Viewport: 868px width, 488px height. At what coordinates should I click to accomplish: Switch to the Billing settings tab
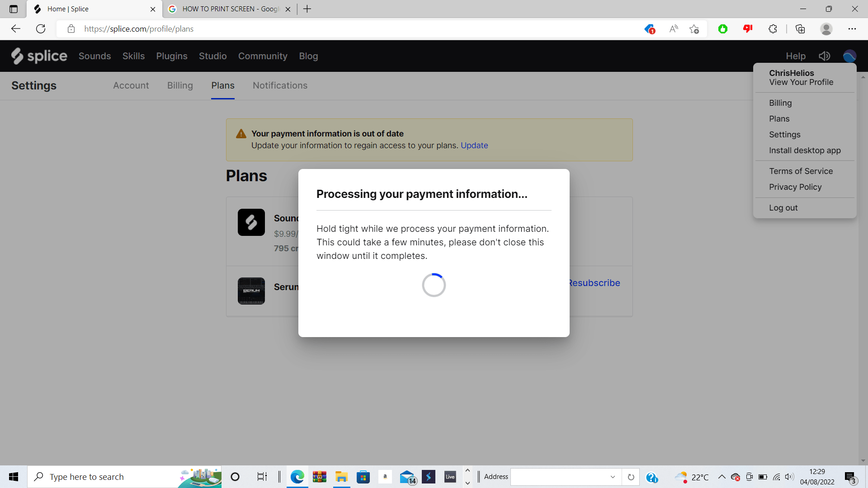[180, 85]
